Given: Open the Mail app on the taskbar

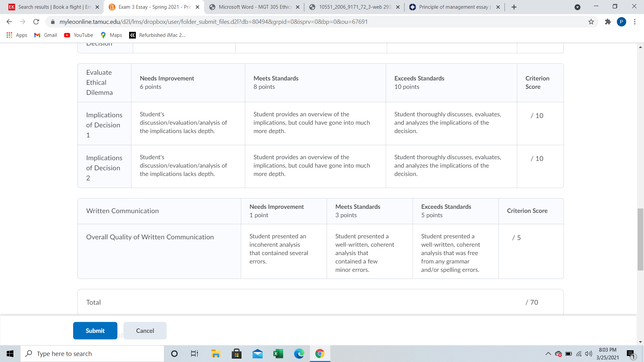Looking at the screenshot, I should tap(258, 354).
